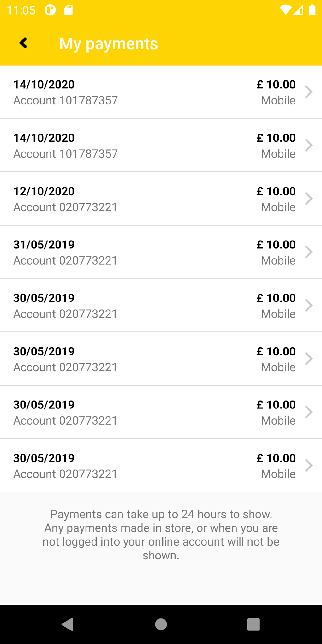The height and width of the screenshot is (644, 322).
Task: Tap the SD card status icon
Action: pos(68,10)
